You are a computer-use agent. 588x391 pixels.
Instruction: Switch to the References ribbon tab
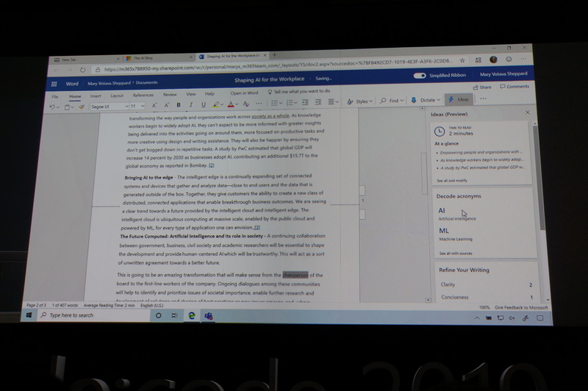point(143,95)
